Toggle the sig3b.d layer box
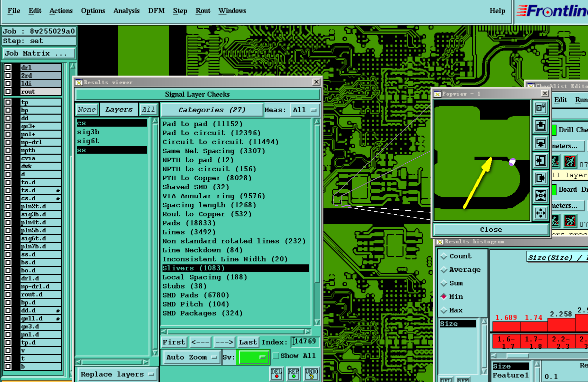The height and width of the screenshot is (382, 588). tap(8, 214)
